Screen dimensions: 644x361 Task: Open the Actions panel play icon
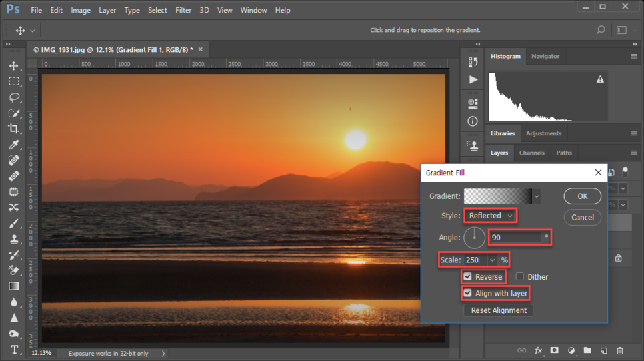coord(473,79)
